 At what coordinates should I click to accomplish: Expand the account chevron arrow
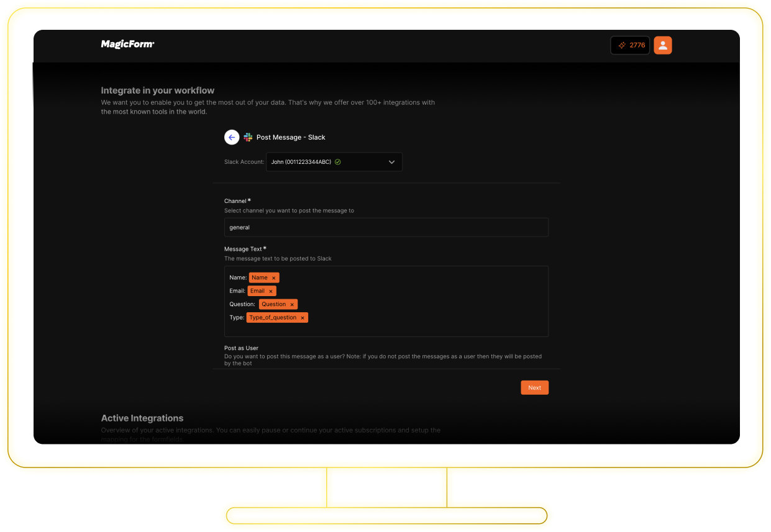coord(391,162)
